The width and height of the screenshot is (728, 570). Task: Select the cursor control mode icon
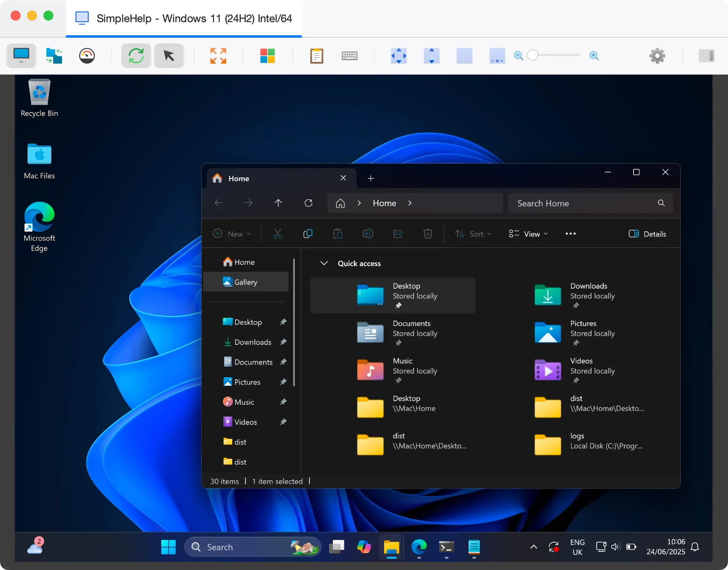[169, 56]
